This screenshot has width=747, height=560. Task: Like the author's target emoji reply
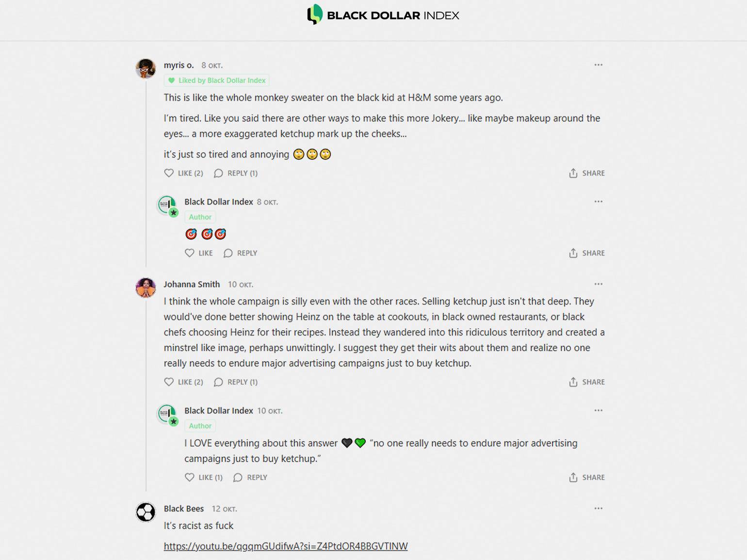[199, 253]
